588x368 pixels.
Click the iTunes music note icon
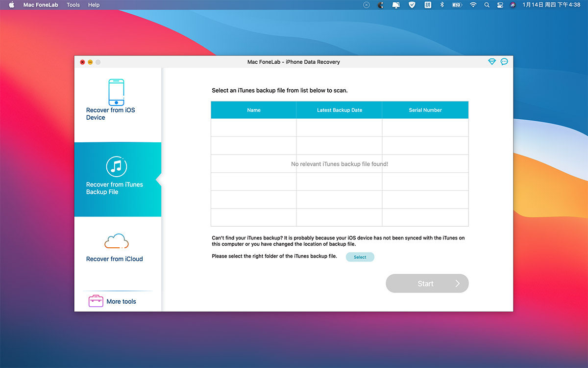click(117, 167)
